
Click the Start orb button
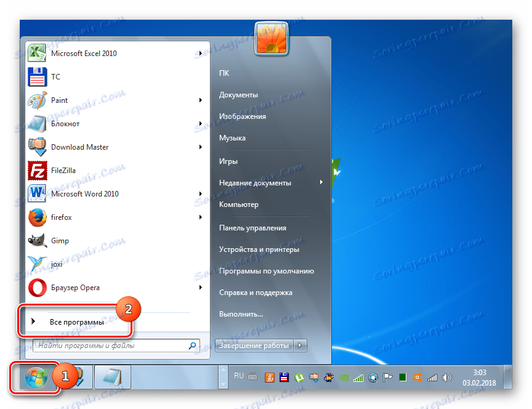click(36, 377)
